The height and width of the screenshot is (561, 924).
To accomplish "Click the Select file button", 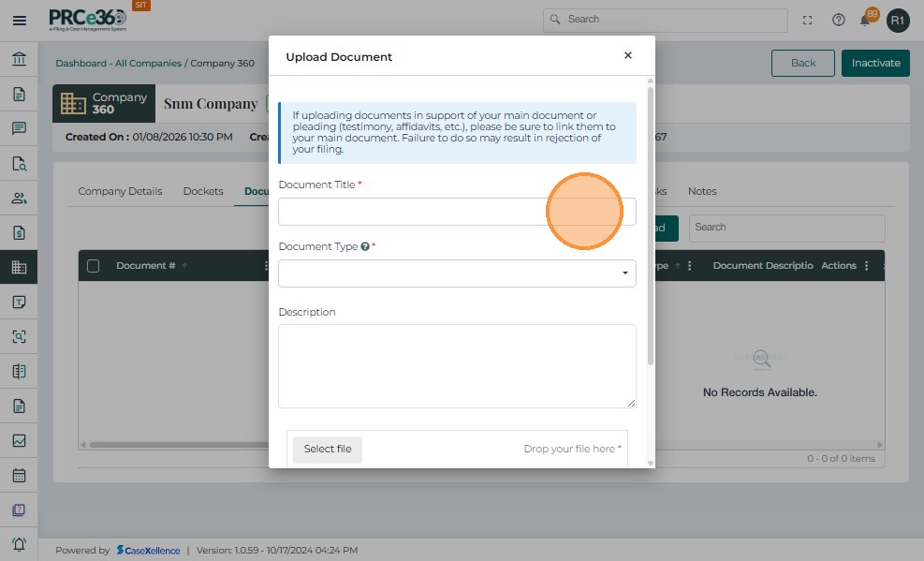I will pyautogui.click(x=328, y=450).
